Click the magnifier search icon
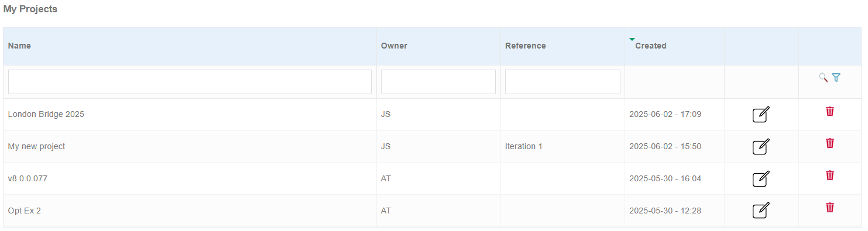The width and height of the screenshot is (868, 231). click(823, 77)
